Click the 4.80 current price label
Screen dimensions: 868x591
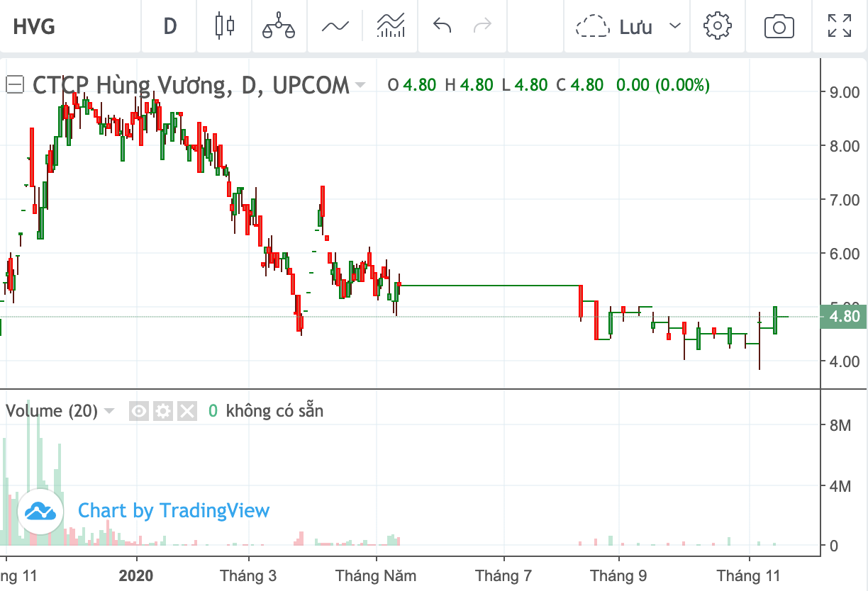(x=845, y=317)
